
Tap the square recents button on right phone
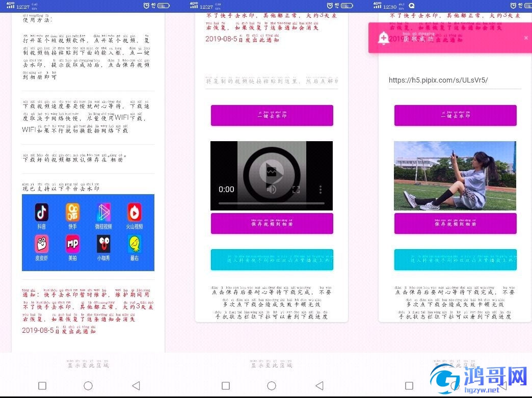click(409, 386)
